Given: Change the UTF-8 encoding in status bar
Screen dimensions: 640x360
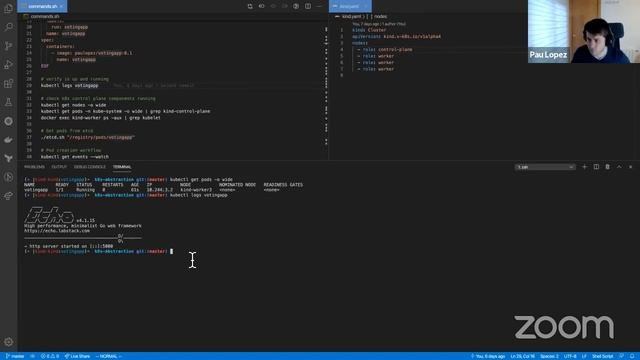Looking at the screenshot, I should [x=570, y=356].
